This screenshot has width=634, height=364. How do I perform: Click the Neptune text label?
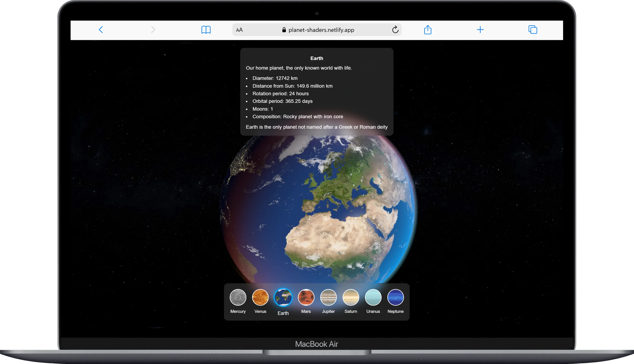pyautogui.click(x=395, y=311)
